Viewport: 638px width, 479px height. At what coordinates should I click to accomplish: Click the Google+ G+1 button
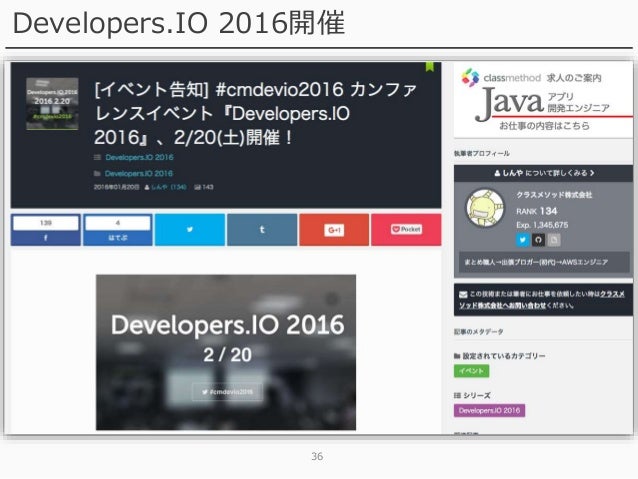(x=334, y=230)
